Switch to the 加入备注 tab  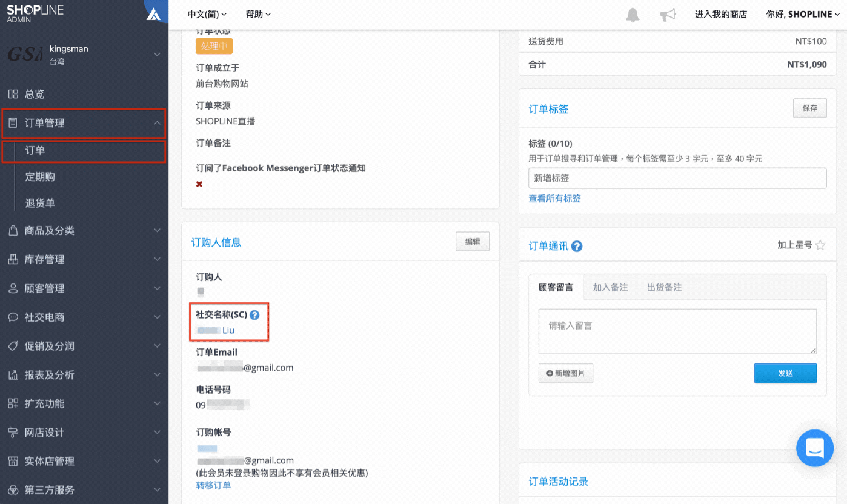pyautogui.click(x=610, y=287)
